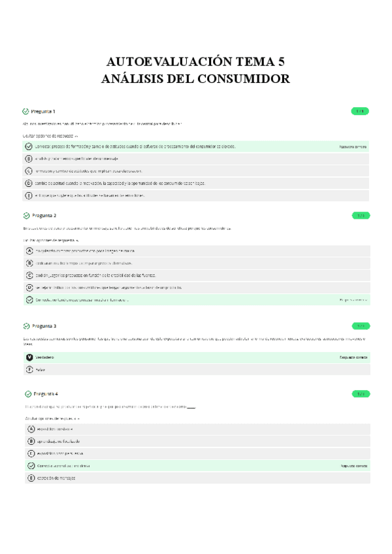
Task: Click the green check icon beside Pregunta 4
Action: click(x=28, y=394)
